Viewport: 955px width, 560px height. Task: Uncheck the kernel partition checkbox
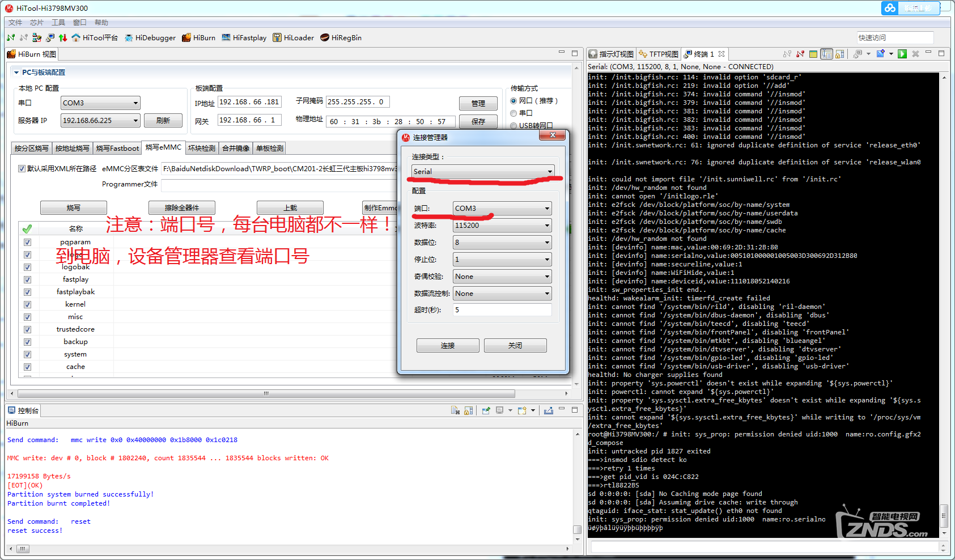(x=27, y=304)
